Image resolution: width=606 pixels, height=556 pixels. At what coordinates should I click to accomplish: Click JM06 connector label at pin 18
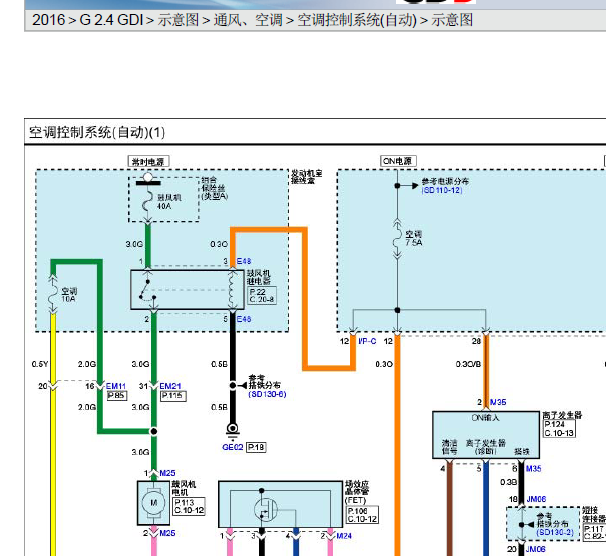pyautogui.click(x=536, y=499)
